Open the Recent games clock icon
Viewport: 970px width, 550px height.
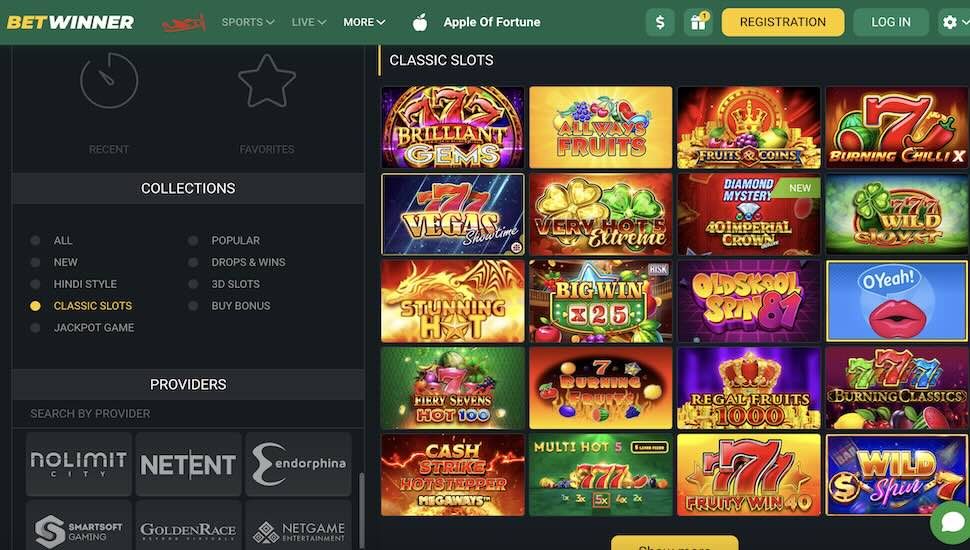[109, 80]
